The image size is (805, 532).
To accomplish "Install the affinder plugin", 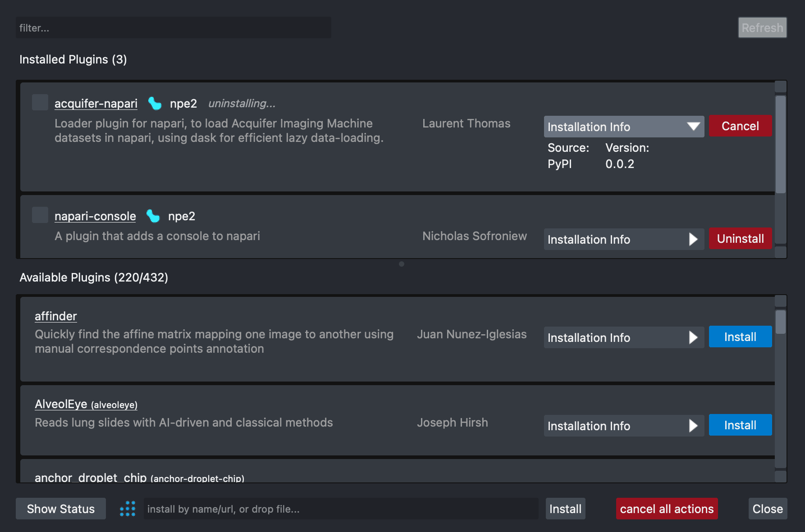I will point(740,336).
